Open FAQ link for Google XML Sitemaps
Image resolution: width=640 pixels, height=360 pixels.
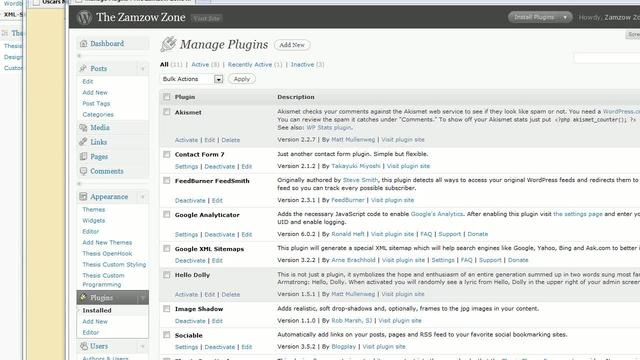(x=466, y=260)
